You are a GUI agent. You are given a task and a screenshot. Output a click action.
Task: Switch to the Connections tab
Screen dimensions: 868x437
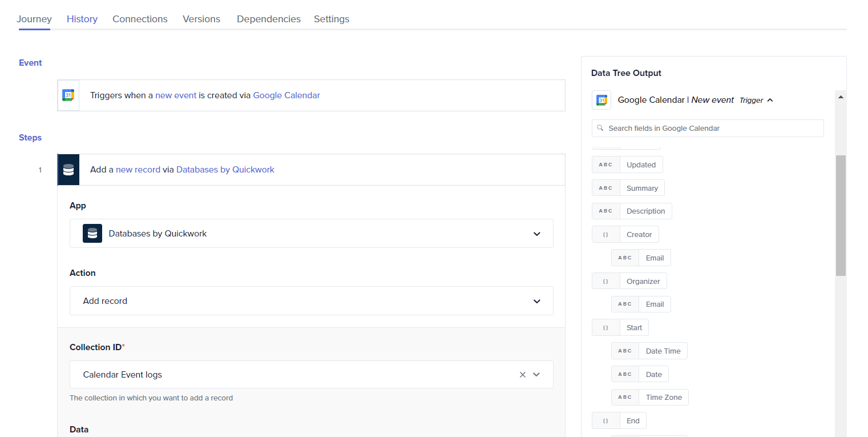click(140, 19)
